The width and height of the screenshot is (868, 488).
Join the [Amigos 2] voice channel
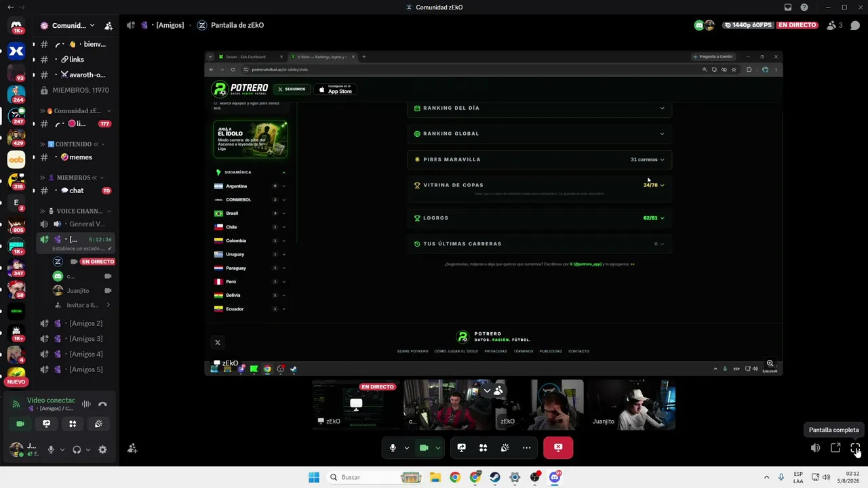pos(76,323)
